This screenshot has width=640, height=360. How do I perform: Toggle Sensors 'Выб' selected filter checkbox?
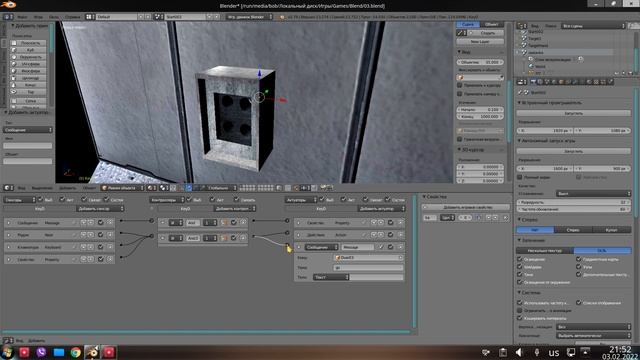(40, 200)
